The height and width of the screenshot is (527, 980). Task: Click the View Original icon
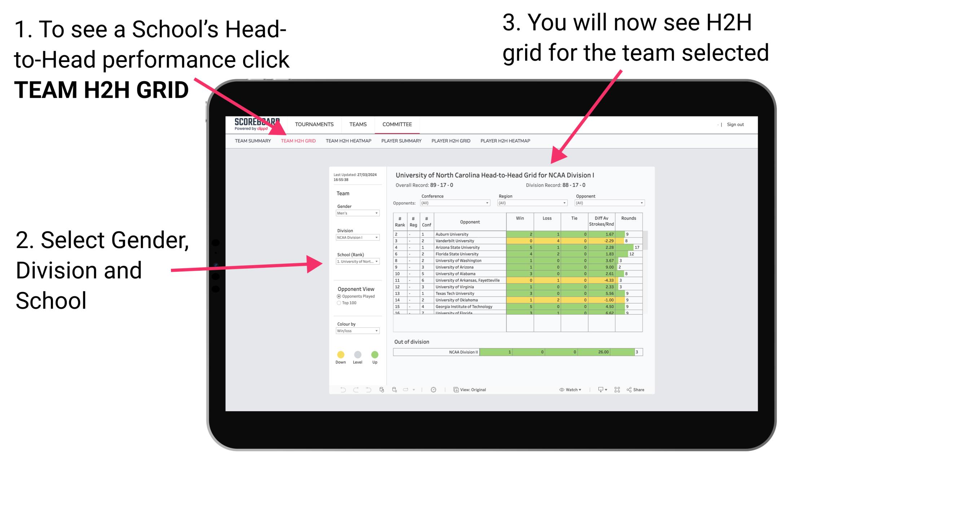coord(454,389)
